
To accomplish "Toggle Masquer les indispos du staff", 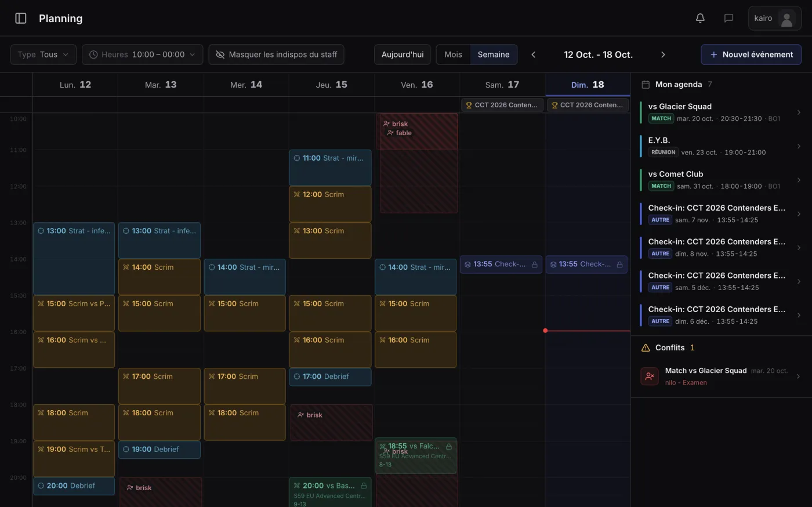I will tap(276, 55).
